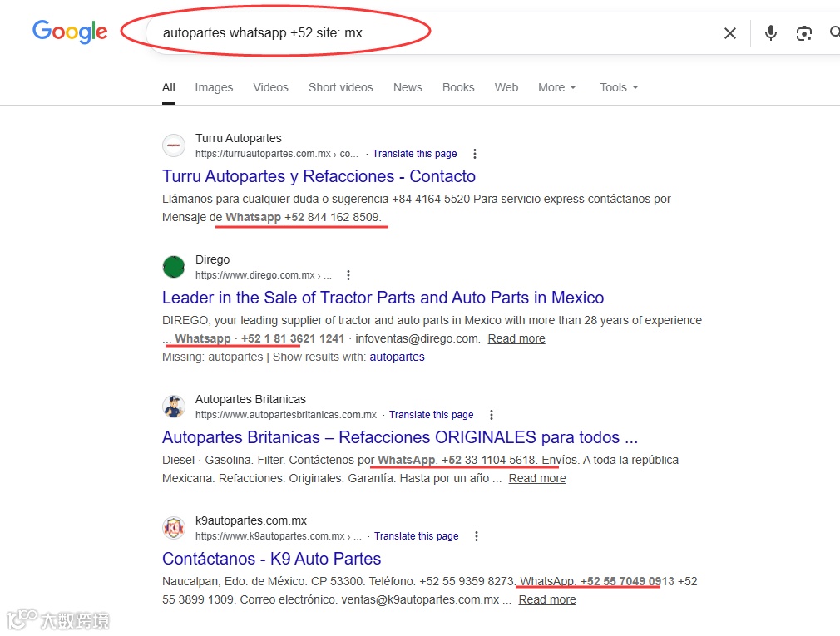Open the Turru Autopartes y Refacciones - Contacto result
The width and height of the screenshot is (840, 636).
coord(319,176)
